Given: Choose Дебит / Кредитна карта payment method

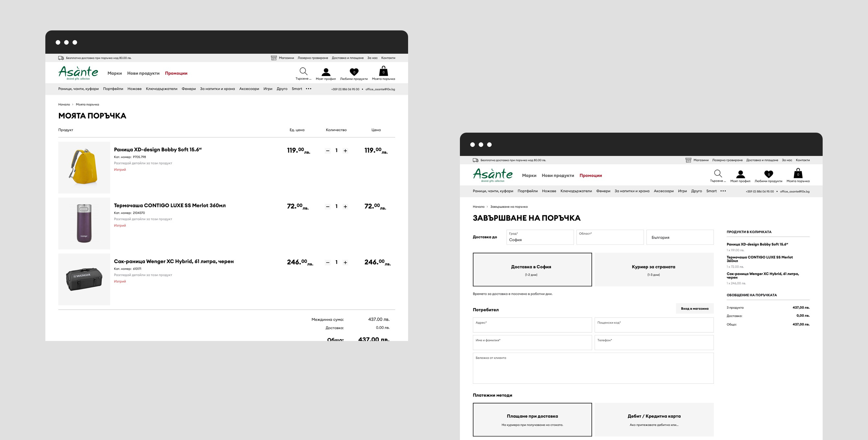Looking at the screenshot, I should pyautogui.click(x=653, y=420).
